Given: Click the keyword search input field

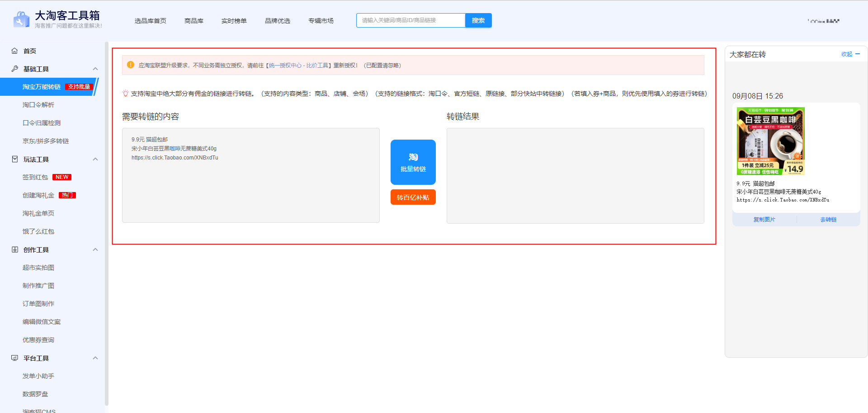Looking at the screenshot, I should [x=410, y=20].
